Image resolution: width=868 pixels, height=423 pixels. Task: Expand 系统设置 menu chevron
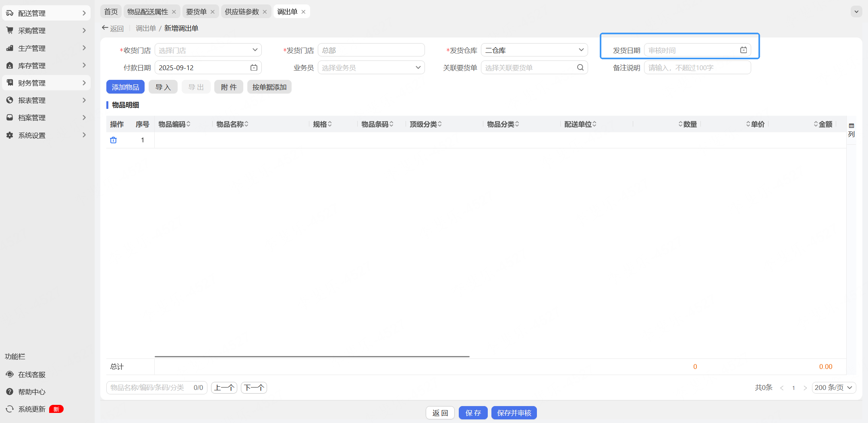coord(84,135)
